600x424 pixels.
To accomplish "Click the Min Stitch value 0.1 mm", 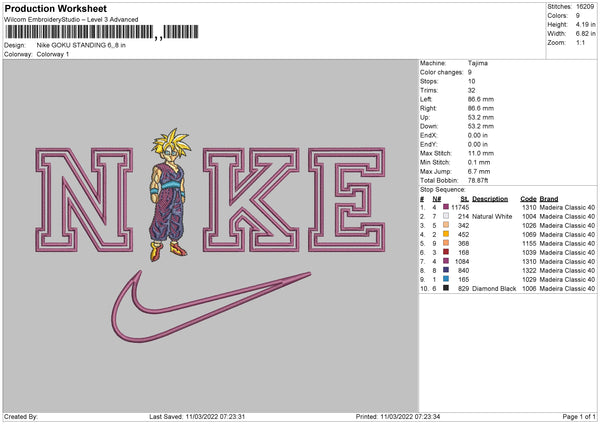I will coord(479,162).
